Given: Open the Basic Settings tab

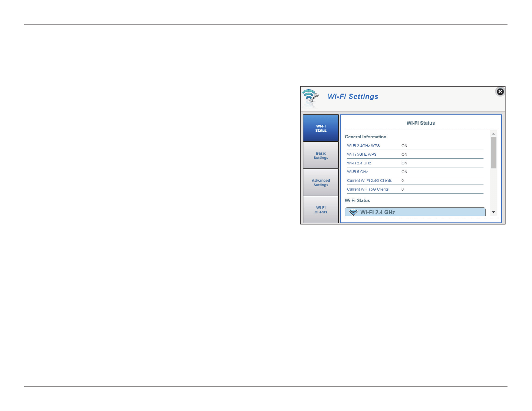Looking at the screenshot, I should 321,155.
